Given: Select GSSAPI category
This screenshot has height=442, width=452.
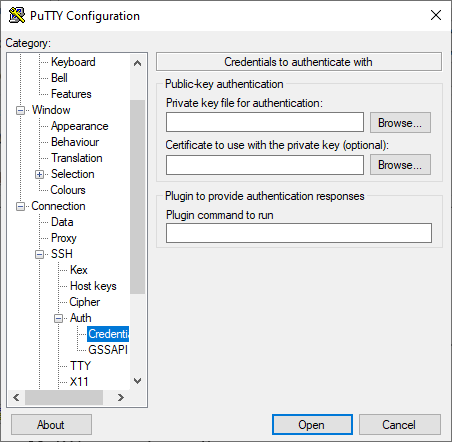Looking at the screenshot, I should 108,350.
